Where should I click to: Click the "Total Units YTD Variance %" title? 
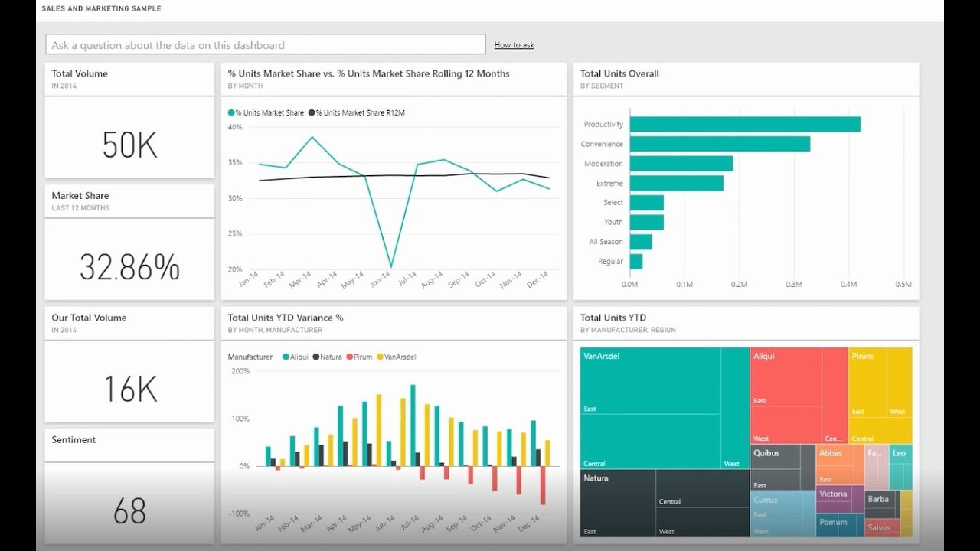286,318
